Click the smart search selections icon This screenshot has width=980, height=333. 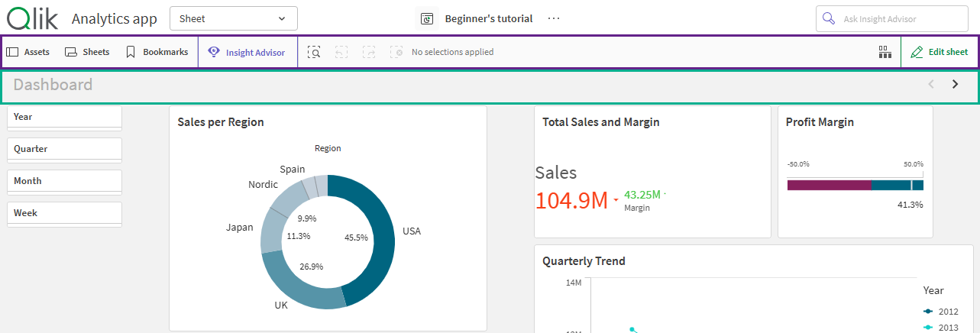coord(314,52)
